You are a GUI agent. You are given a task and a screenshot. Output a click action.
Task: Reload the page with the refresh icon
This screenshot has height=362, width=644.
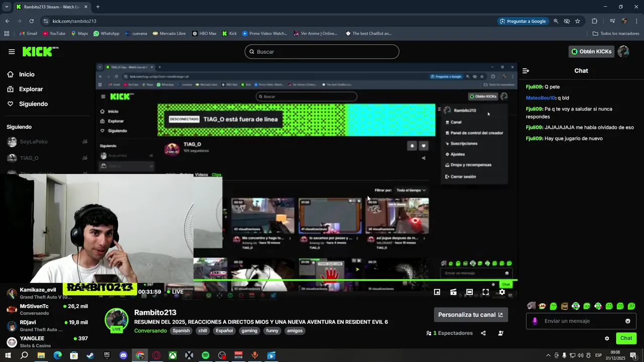(31, 21)
